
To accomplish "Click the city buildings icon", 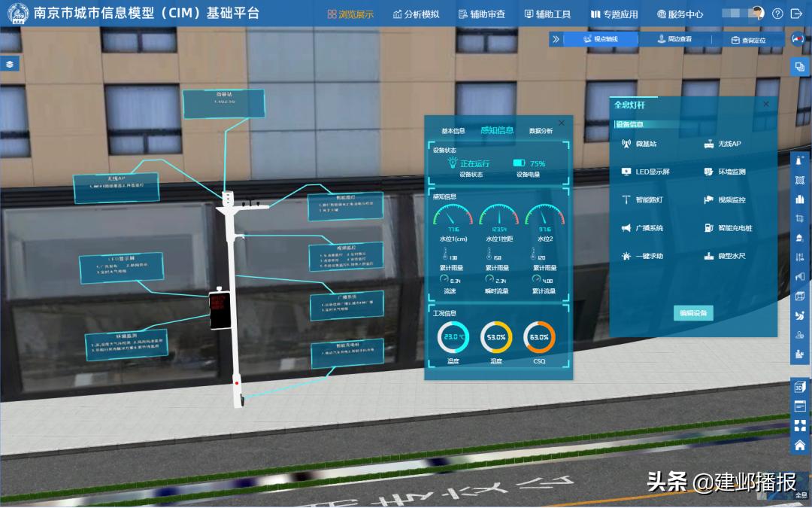I will (x=799, y=199).
